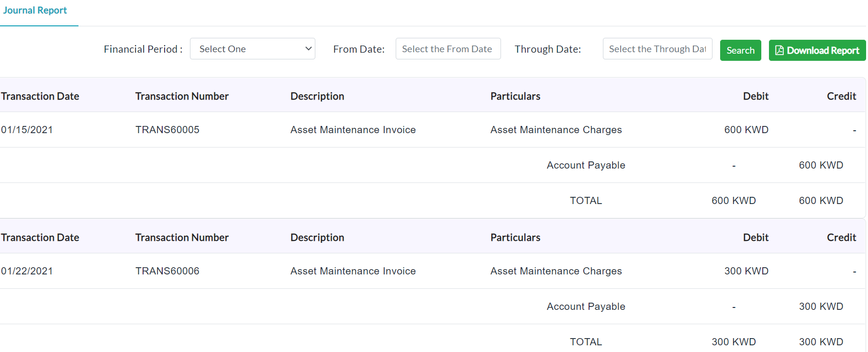Click the second table's Credit header
868x352 pixels.
(x=841, y=238)
